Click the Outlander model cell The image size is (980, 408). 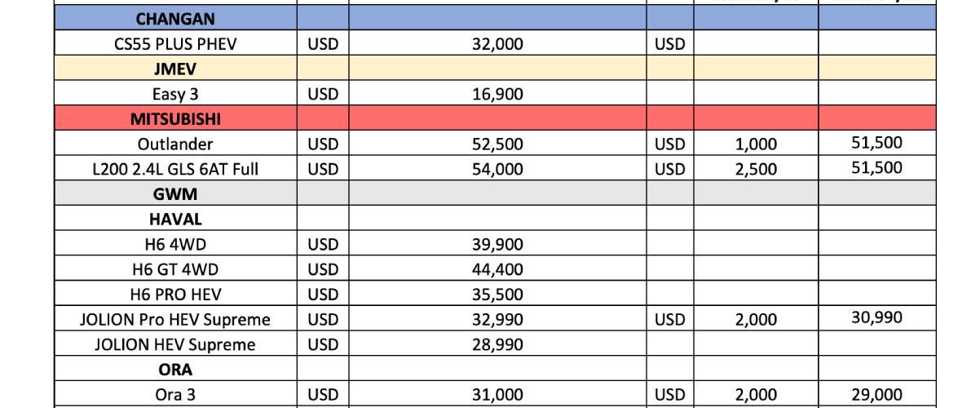[175, 144]
